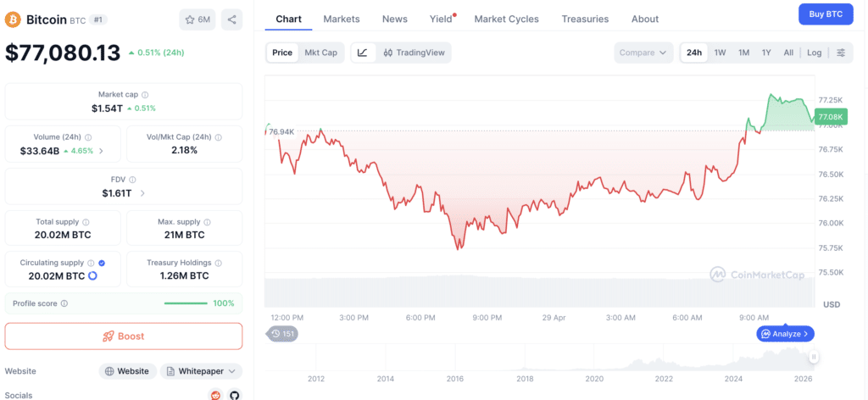Click the Buy BTC button
Screen dimensions: 868x400
point(826,14)
